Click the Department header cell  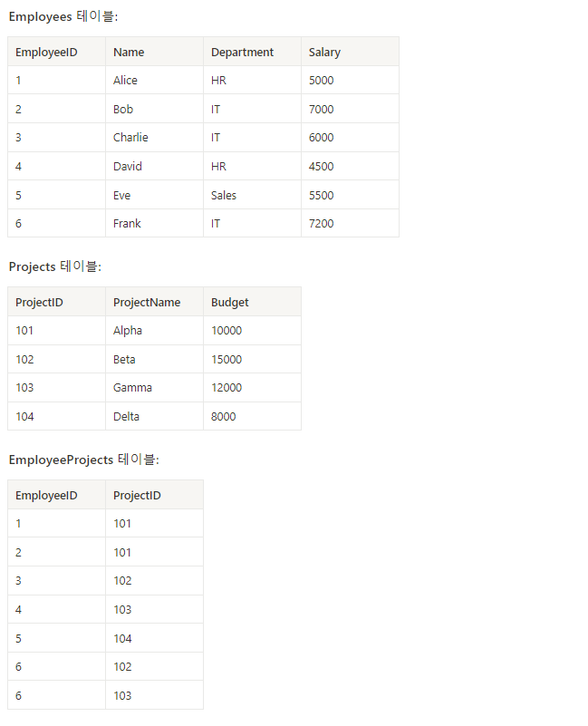(x=252, y=52)
